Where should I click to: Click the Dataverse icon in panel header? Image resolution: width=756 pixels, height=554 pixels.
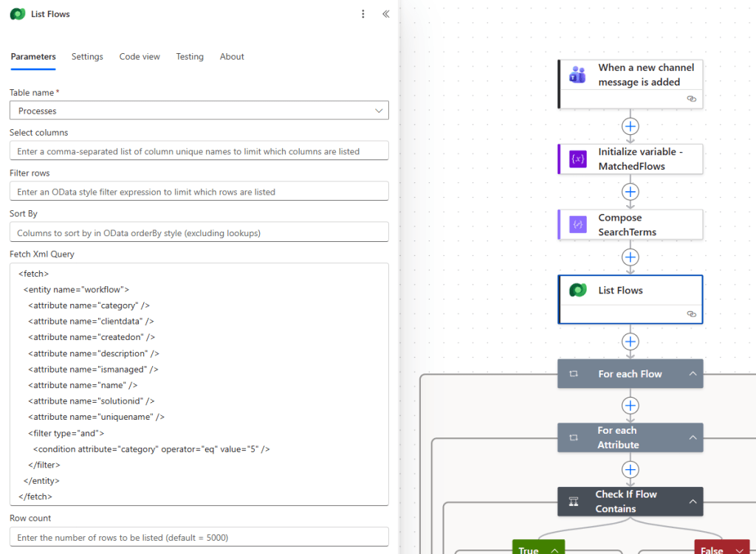tap(18, 14)
